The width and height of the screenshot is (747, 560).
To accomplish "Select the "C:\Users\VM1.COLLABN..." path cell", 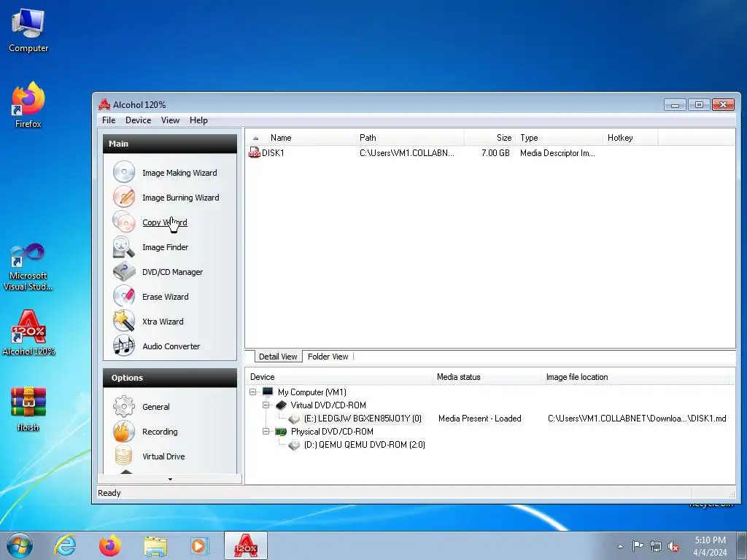I will pyautogui.click(x=407, y=153).
